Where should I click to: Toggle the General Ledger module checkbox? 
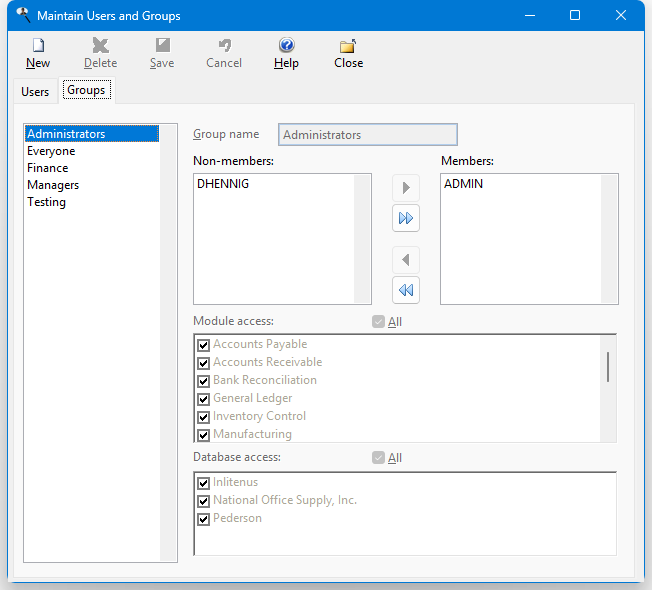tap(204, 399)
